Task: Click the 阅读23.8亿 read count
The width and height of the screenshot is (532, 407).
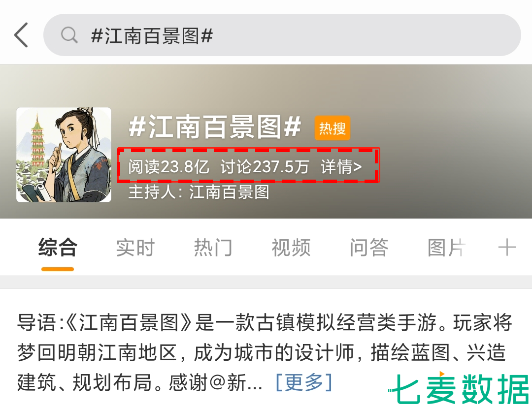Action: (168, 167)
